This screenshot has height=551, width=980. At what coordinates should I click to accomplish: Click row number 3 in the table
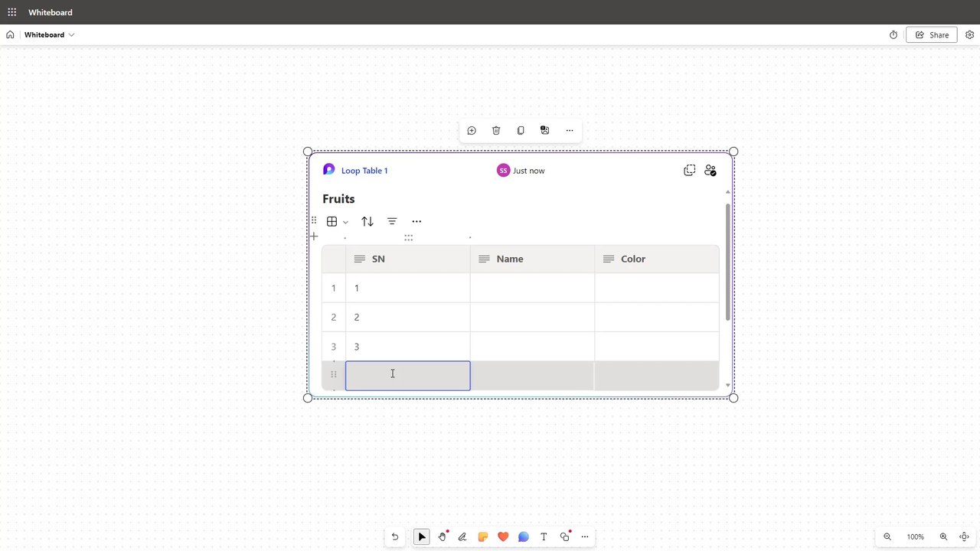(333, 347)
